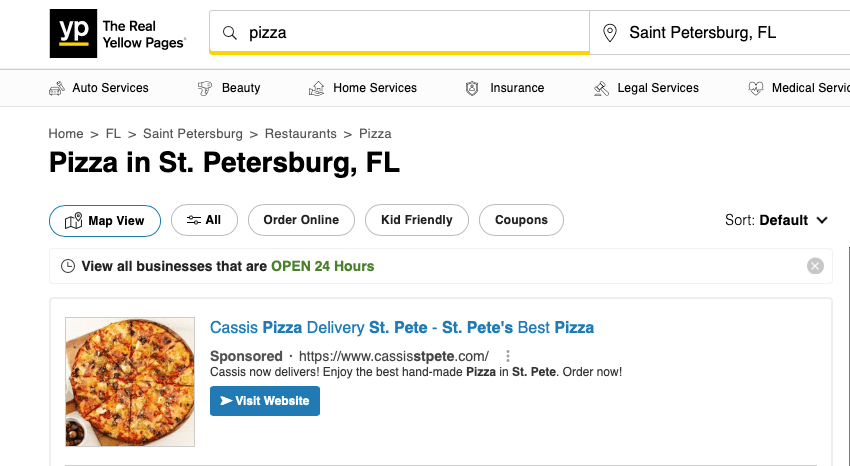Toggle the Kid Friendly filter
This screenshot has height=466, width=850.
click(416, 220)
